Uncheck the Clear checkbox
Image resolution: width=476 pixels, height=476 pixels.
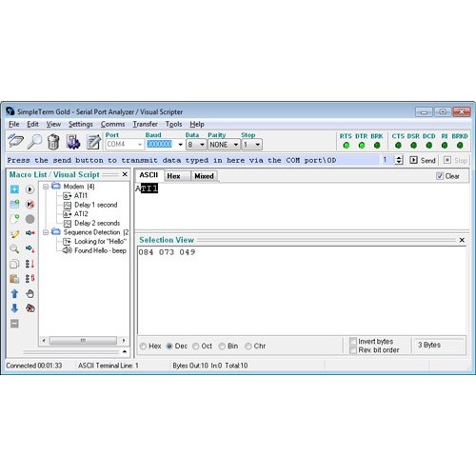[x=440, y=176]
